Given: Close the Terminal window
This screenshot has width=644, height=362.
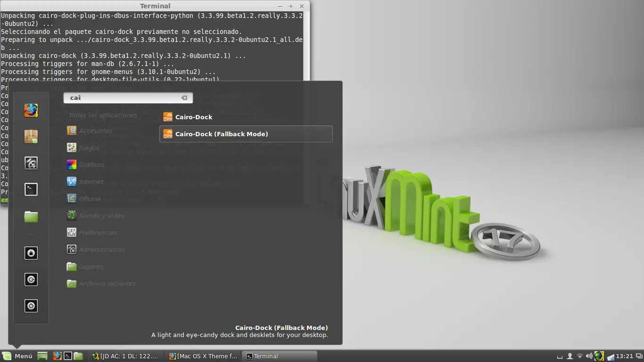Looking at the screenshot, I should click(x=301, y=6).
